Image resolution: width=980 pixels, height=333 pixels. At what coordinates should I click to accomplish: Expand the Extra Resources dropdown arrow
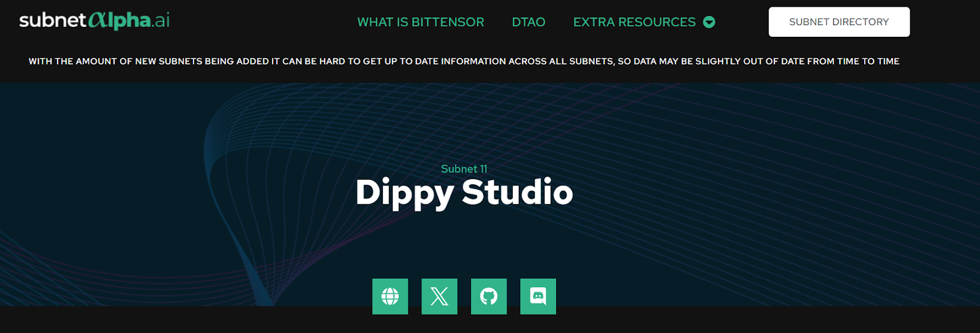pyautogui.click(x=709, y=22)
